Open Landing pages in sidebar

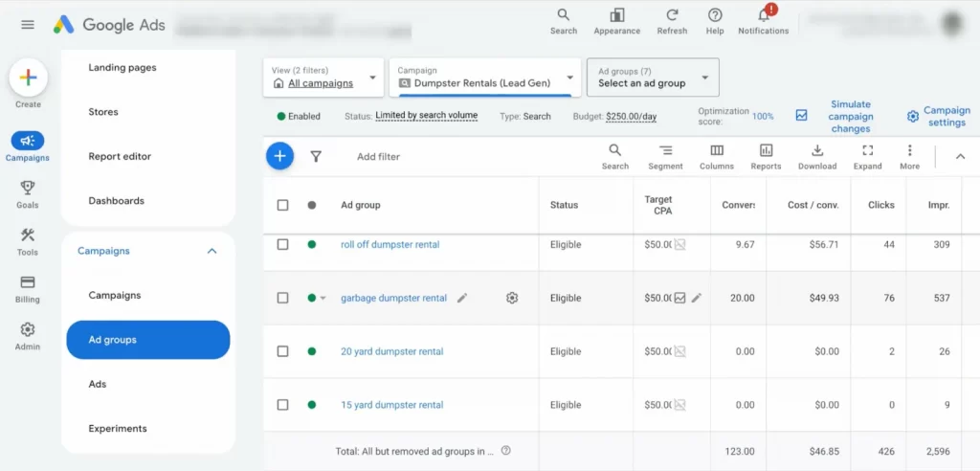122,68
